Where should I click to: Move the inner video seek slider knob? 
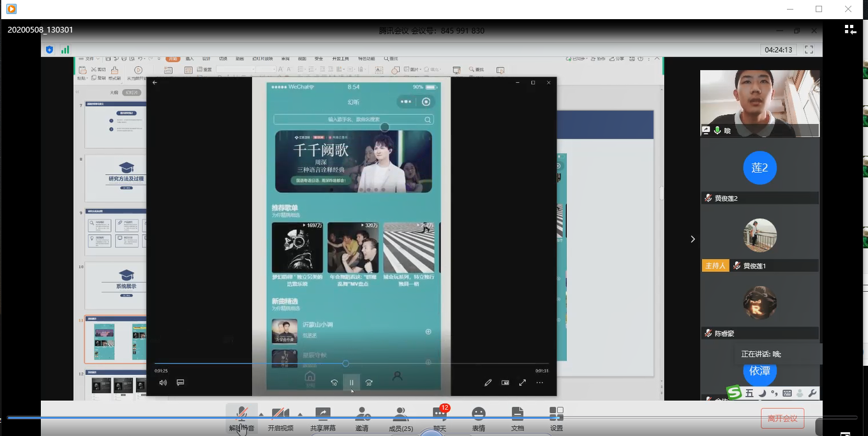(x=345, y=363)
